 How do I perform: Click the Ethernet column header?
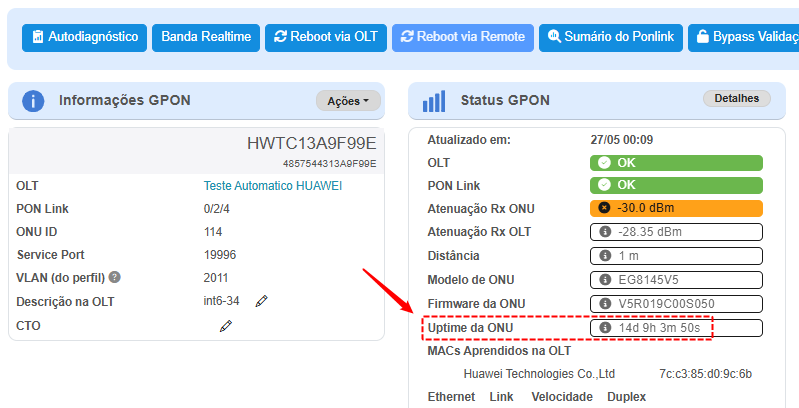(x=451, y=397)
